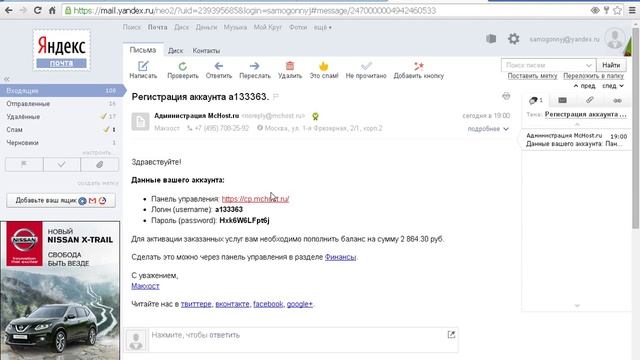
Task: Print the message with printer icon
Action: coord(506,96)
